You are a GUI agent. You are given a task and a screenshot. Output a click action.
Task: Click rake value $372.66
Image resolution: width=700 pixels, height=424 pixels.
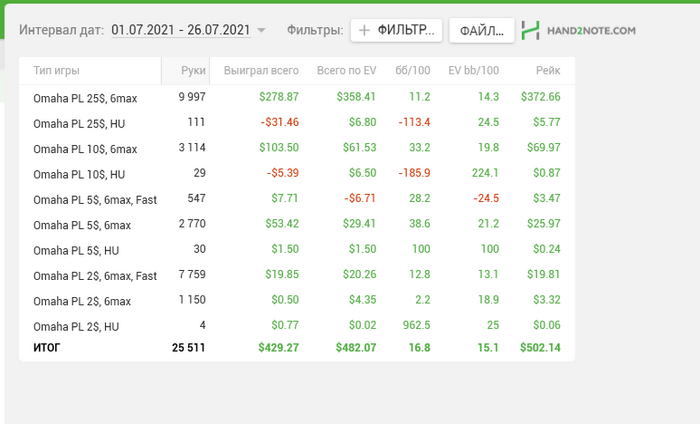pos(541,97)
